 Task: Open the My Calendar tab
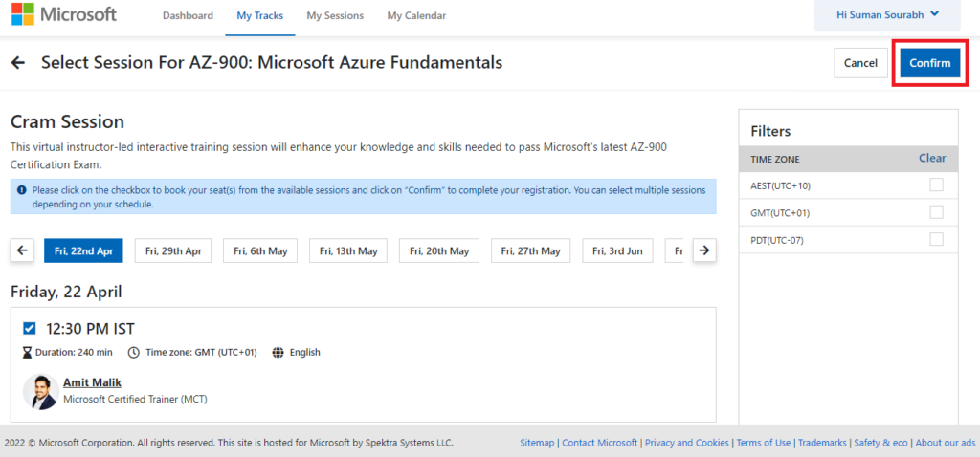pos(416,15)
